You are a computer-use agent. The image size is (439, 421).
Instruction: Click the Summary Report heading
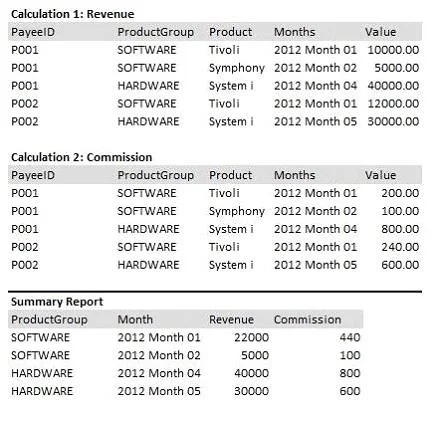coord(57,302)
